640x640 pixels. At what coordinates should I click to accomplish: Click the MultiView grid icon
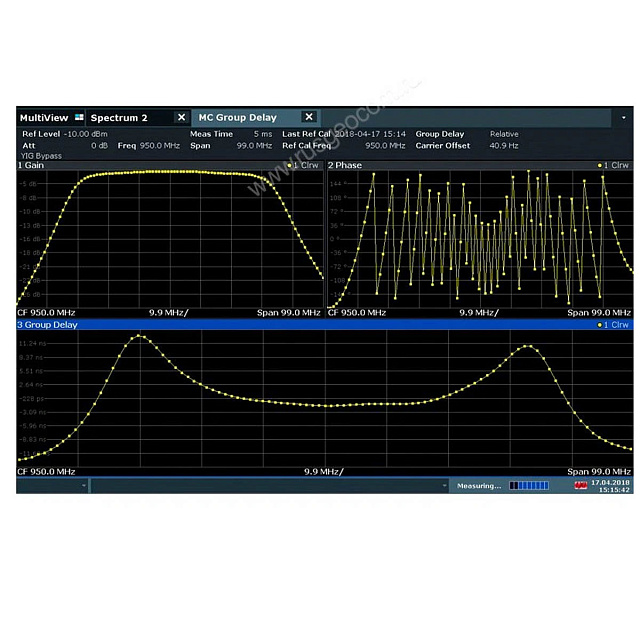(x=80, y=118)
